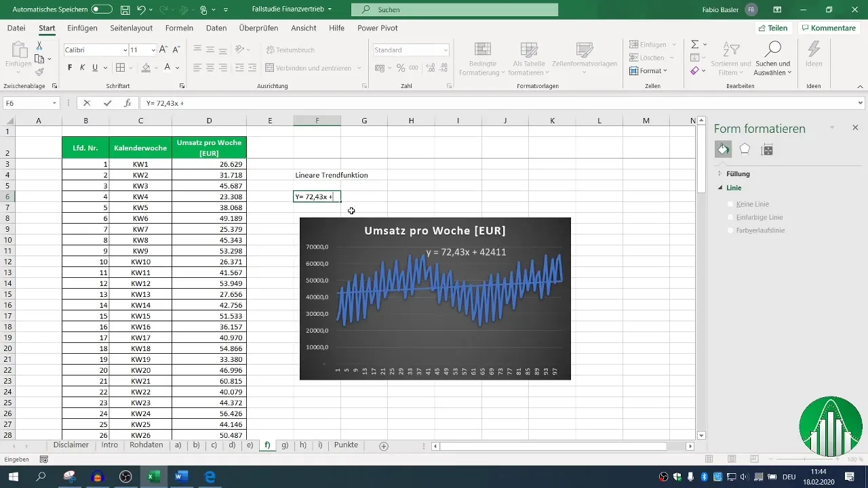Decrease font size with small A
This screenshot has width=868, height=488.
(176, 50)
